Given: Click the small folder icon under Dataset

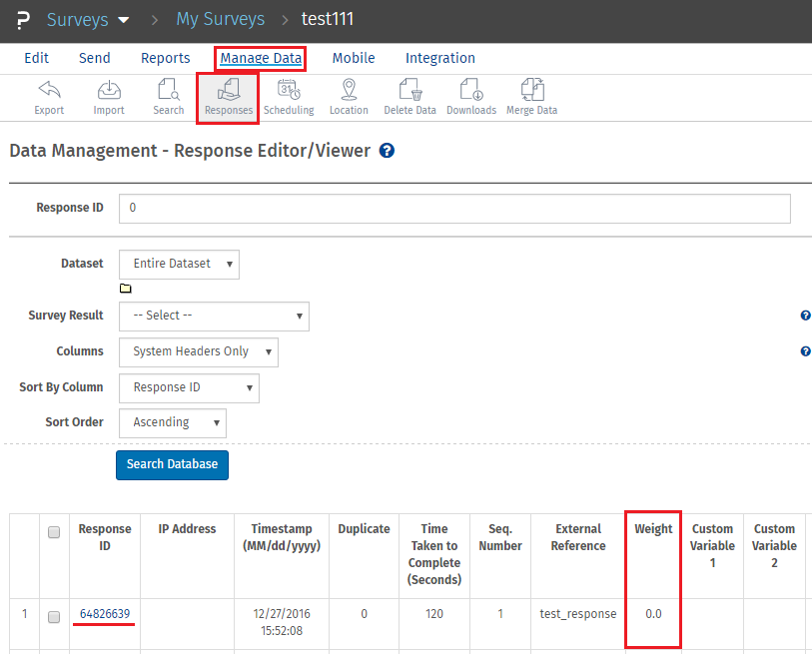Looking at the screenshot, I should tap(126, 289).
